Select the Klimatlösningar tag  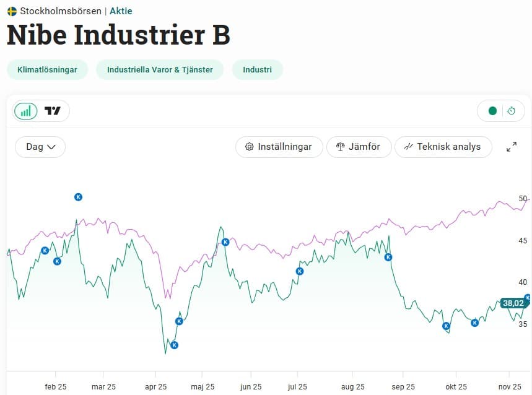coord(48,70)
